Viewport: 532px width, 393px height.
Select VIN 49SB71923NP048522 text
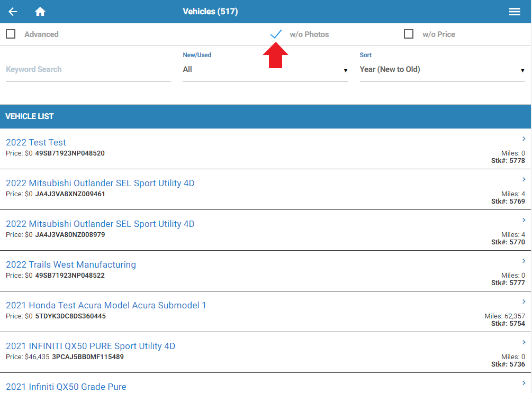(70, 276)
